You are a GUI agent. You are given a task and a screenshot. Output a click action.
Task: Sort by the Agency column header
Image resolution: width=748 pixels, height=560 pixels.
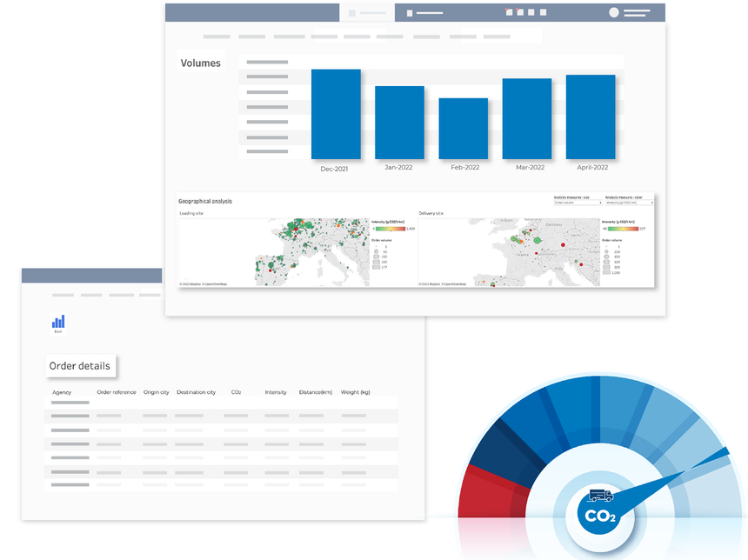point(62,392)
